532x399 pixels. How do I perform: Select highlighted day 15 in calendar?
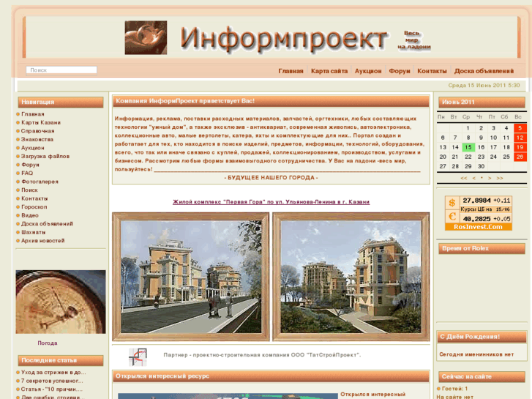coord(468,147)
